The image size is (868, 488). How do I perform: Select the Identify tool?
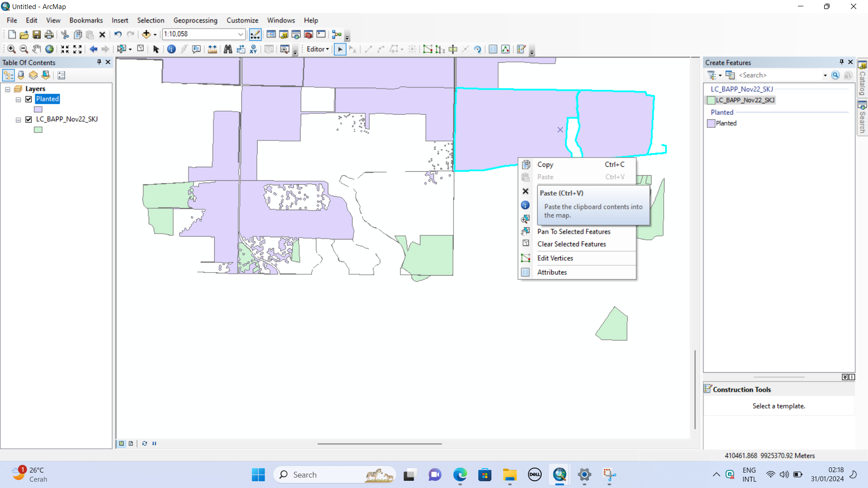pyautogui.click(x=171, y=49)
